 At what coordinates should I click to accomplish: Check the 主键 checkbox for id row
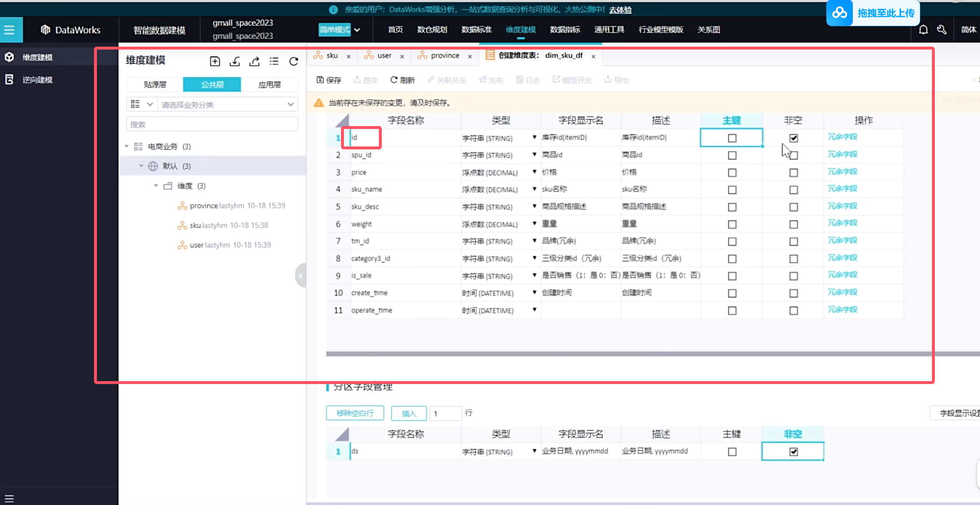tap(732, 138)
